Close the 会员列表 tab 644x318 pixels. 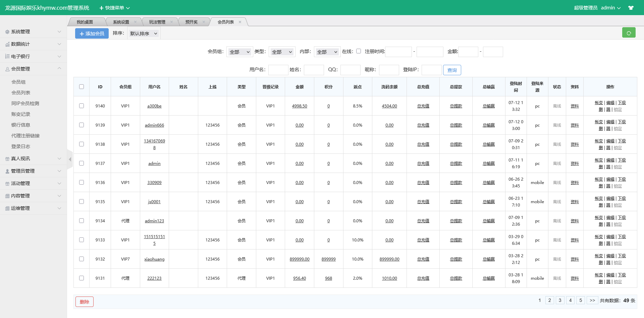[240, 22]
